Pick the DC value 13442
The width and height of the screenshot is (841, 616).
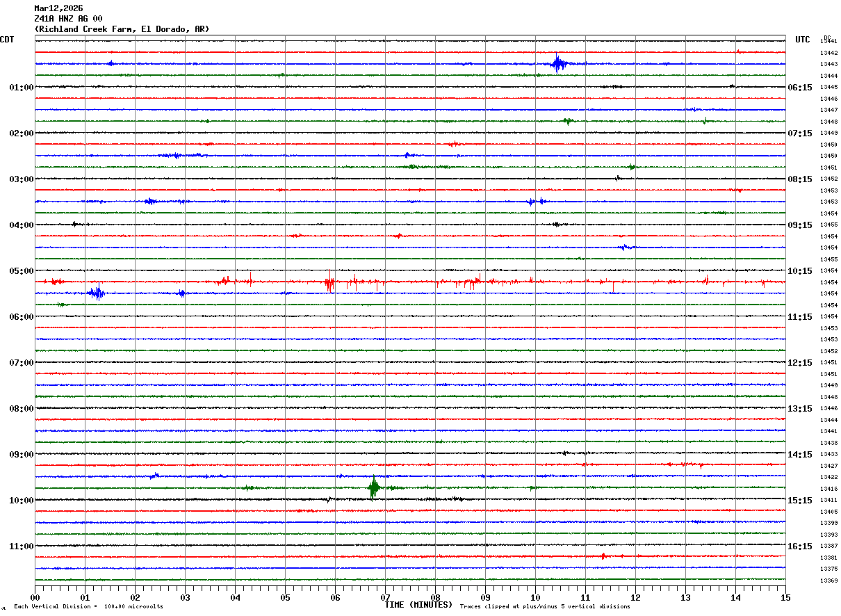tap(828, 53)
